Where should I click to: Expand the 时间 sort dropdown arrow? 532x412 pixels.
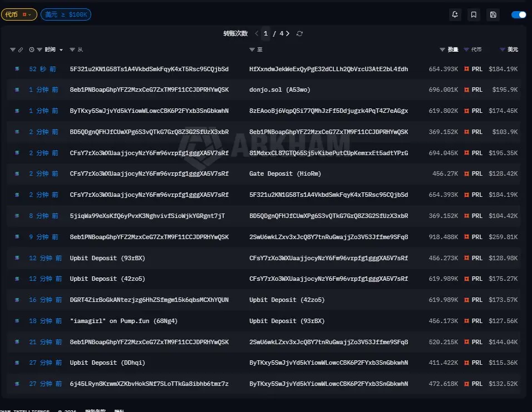tap(61, 50)
